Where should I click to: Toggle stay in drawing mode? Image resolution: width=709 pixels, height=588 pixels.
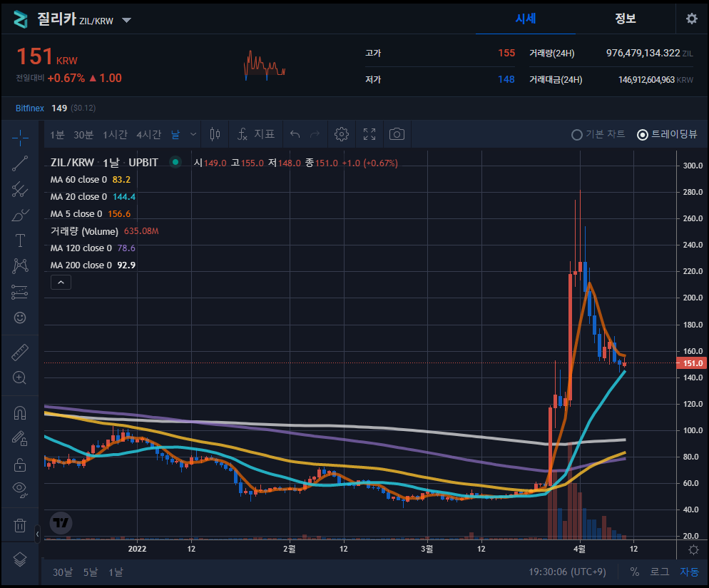click(x=20, y=439)
